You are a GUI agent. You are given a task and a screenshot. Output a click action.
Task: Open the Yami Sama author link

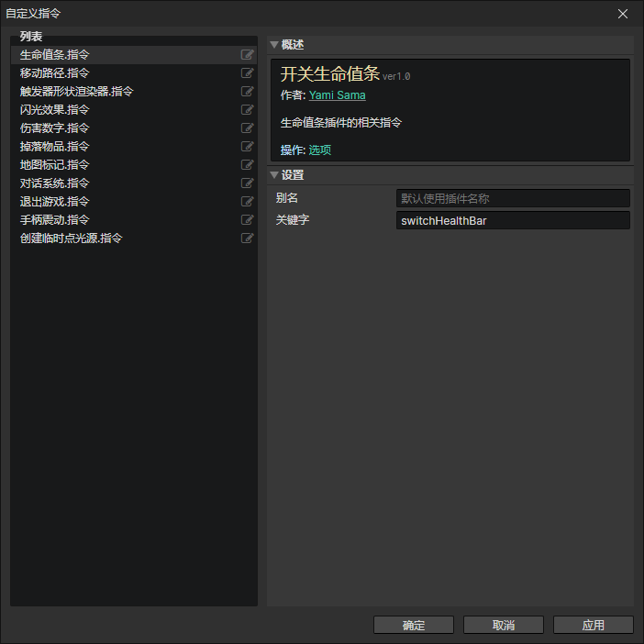click(x=338, y=95)
